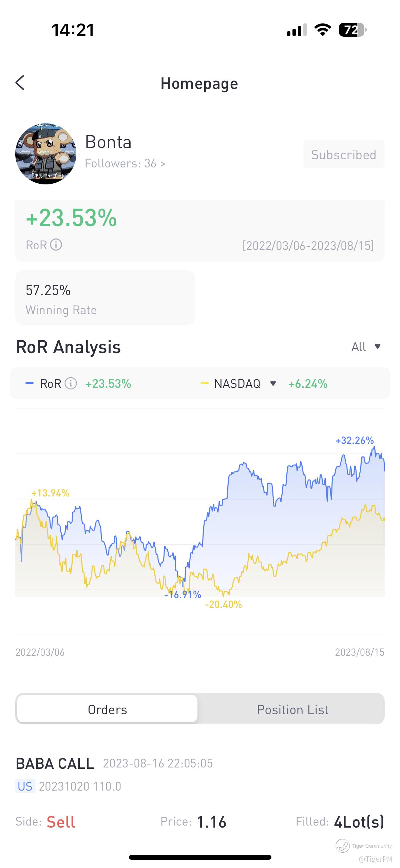Tap the battery indicator icon
The height and width of the screenshot is (868, 400).
(352, 30)
